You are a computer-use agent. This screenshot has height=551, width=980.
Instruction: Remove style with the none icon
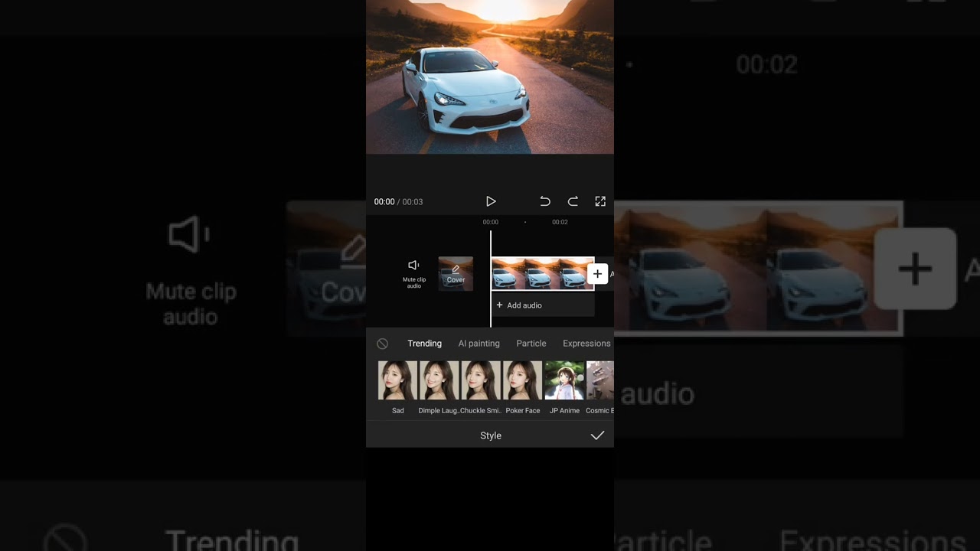point(383,344)
